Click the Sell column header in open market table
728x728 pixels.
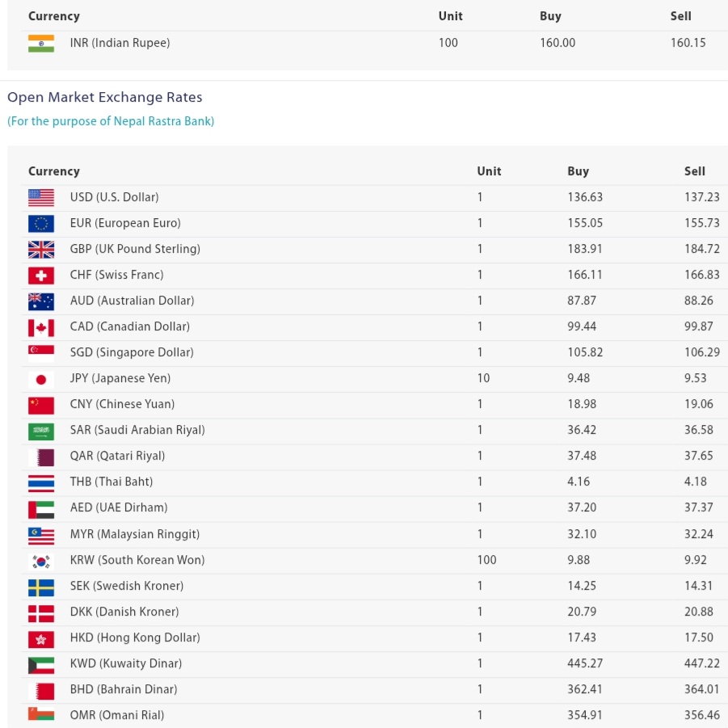(694, 171)
